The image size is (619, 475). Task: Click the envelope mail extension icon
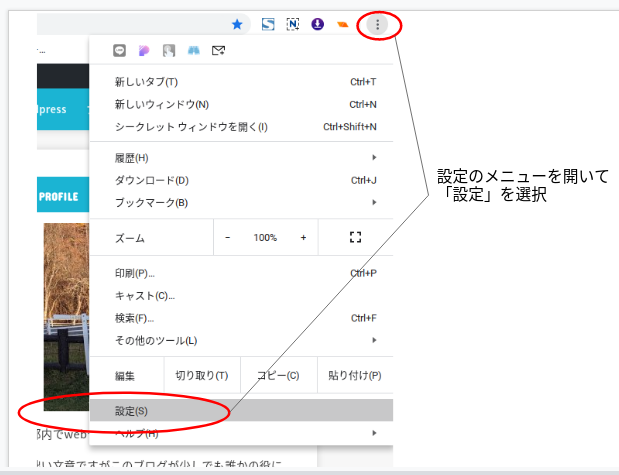218,51
